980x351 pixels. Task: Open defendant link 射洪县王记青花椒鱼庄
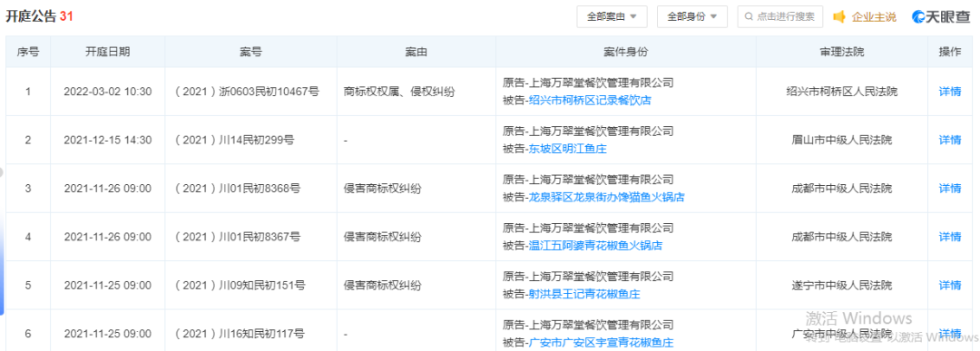pyautogui.click(x=584, y=294)
